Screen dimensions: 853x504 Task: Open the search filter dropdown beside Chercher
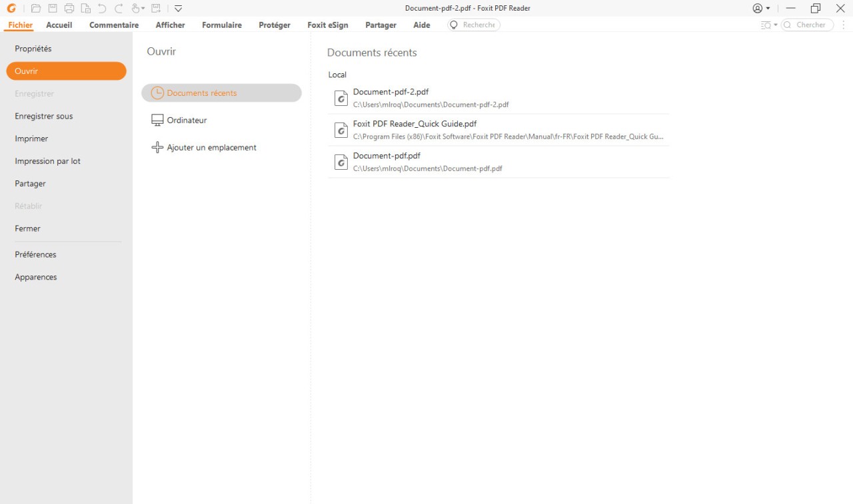pyautogui.click(x=768, y=25)
